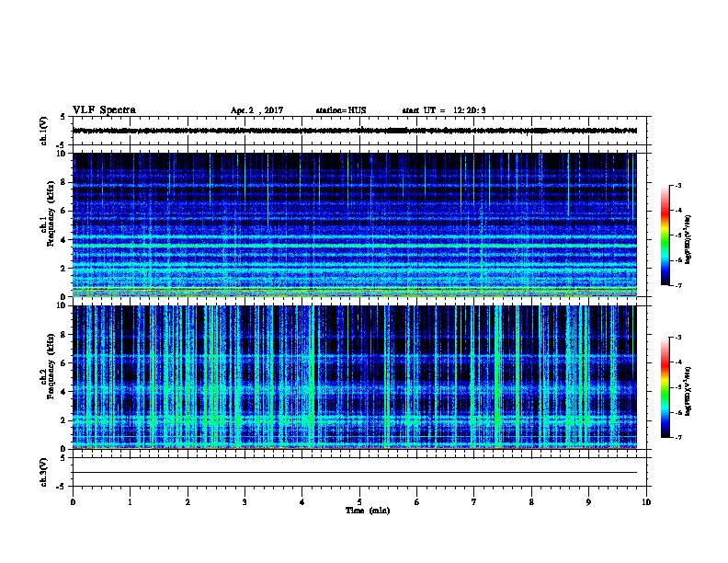The width and height of the screenshot is (728, 563).
Task: Click the ch.1 frequency tick "6"
Action: pos(63,211)
